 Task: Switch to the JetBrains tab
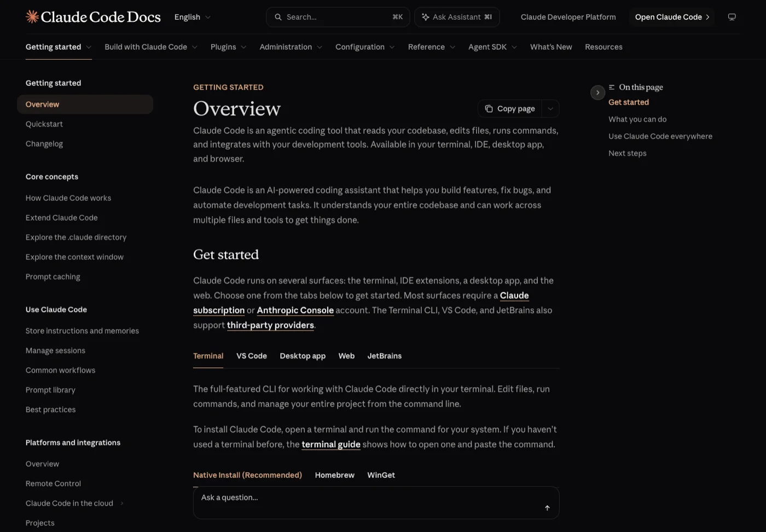385,356
